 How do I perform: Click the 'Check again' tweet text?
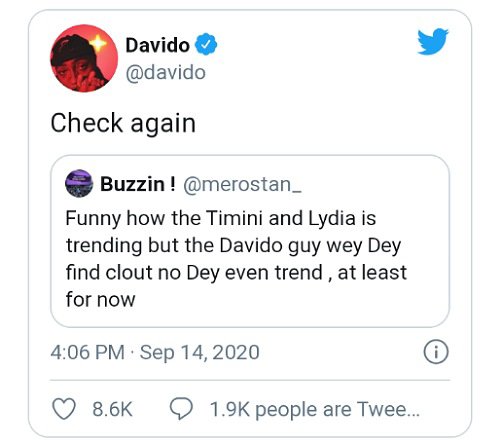click(123, 123)
